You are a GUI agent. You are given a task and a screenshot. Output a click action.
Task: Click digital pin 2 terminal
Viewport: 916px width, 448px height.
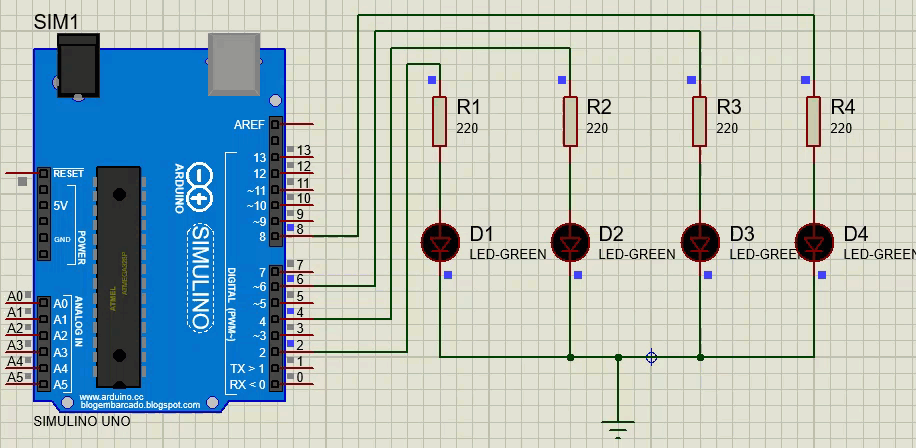click(276, 352)
